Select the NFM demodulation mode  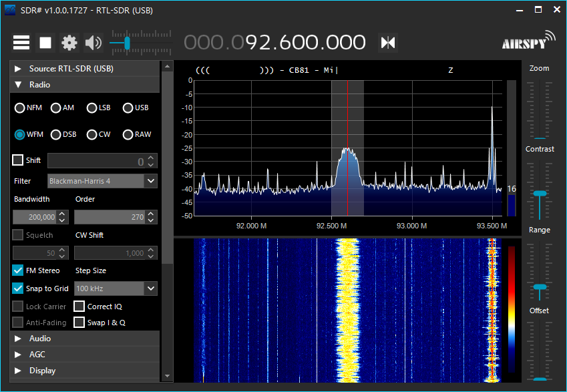click(x=20, y=108)
